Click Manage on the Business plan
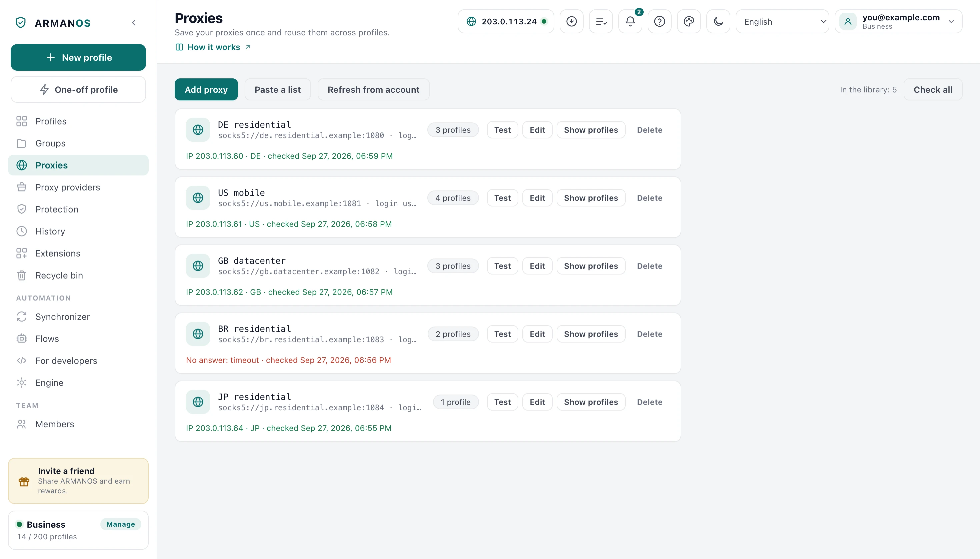 click(x=120, y=524)
